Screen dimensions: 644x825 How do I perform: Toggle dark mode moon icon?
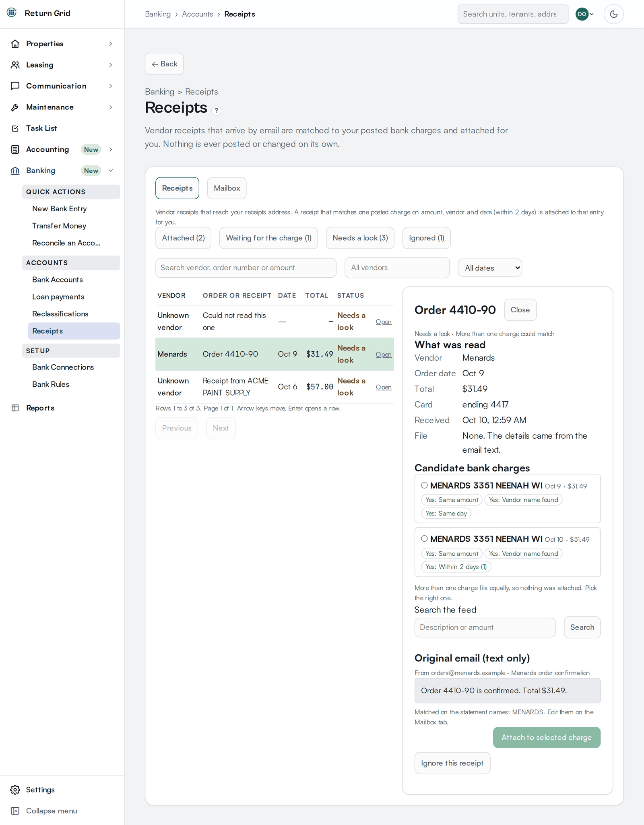tap(613, 14)
